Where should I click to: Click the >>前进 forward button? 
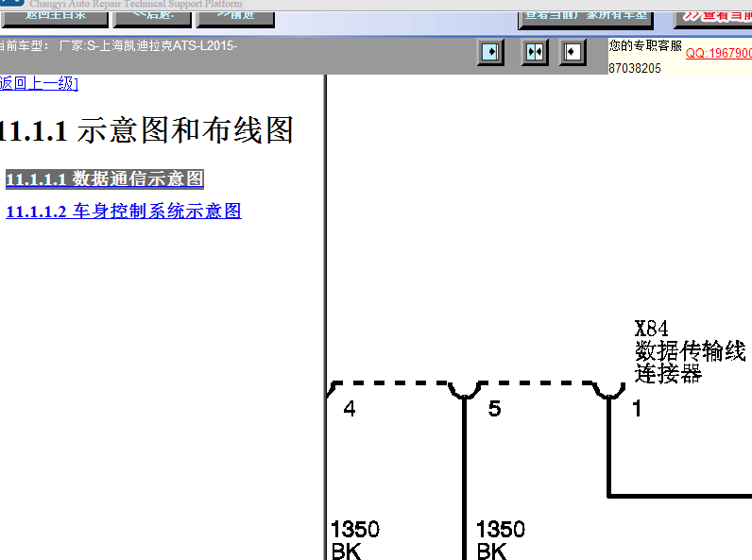coord(235,19)
